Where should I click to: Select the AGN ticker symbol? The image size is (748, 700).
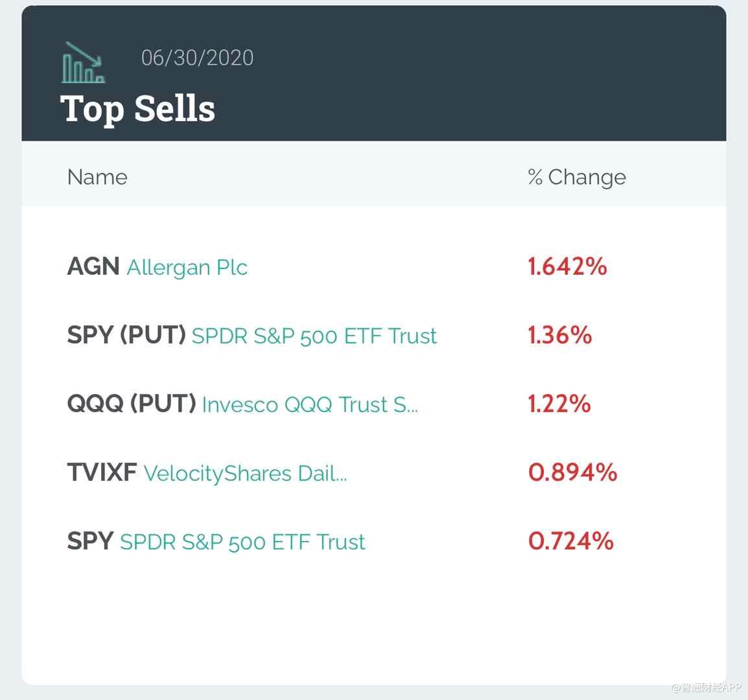pyautogui.click(x=93, y=266)
